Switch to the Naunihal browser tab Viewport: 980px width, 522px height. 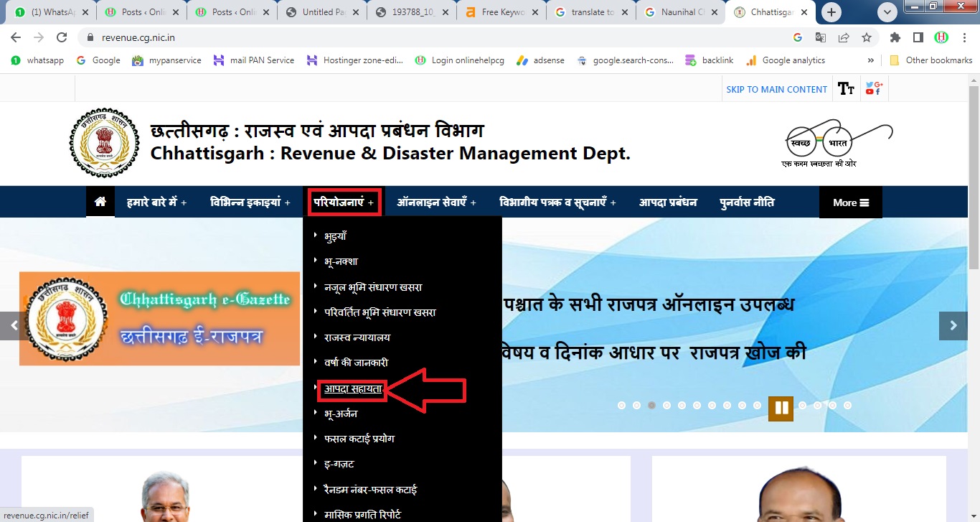pos(679,12)
